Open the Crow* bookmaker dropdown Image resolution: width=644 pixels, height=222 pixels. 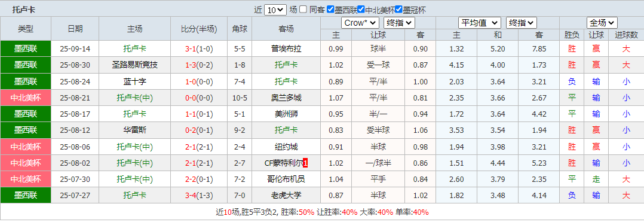[360, 23]
